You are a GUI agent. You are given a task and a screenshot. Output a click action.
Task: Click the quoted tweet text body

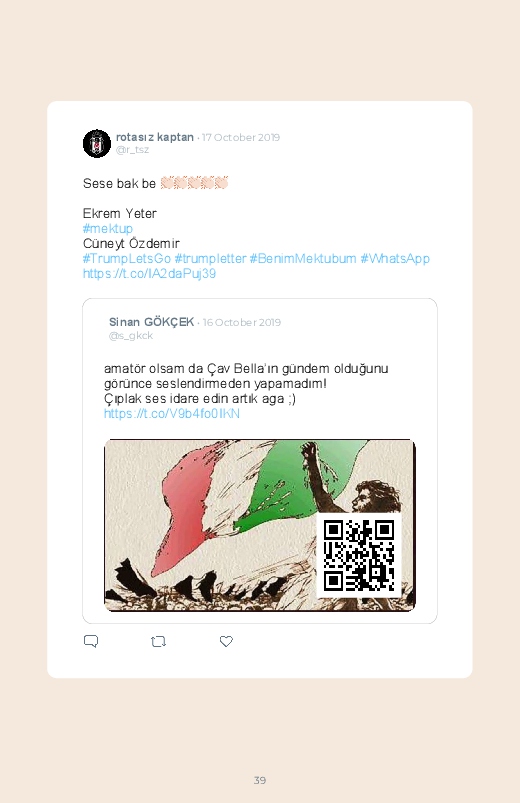(x=246, y=384)
